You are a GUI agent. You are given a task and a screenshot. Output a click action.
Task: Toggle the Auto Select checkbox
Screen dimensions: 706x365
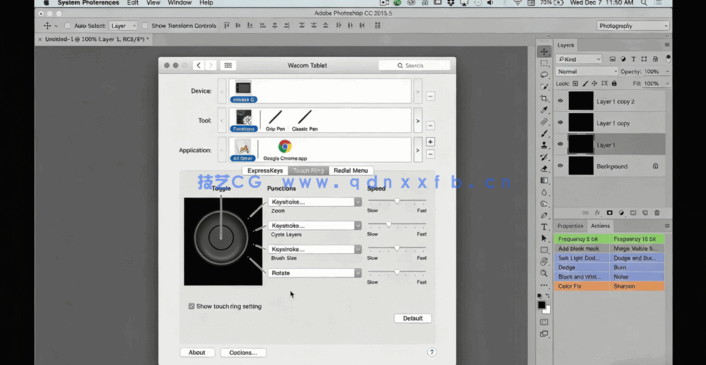click(x=68, y=26)
